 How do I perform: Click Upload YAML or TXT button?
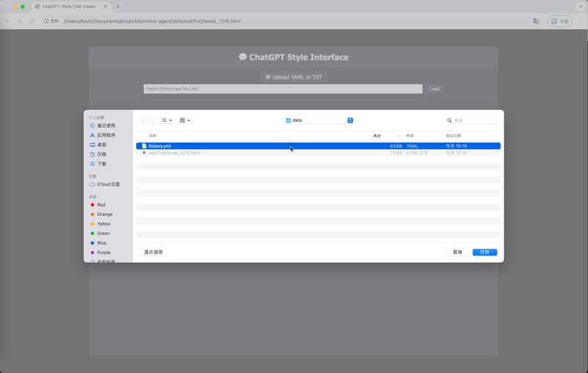(x=293, y=77)
